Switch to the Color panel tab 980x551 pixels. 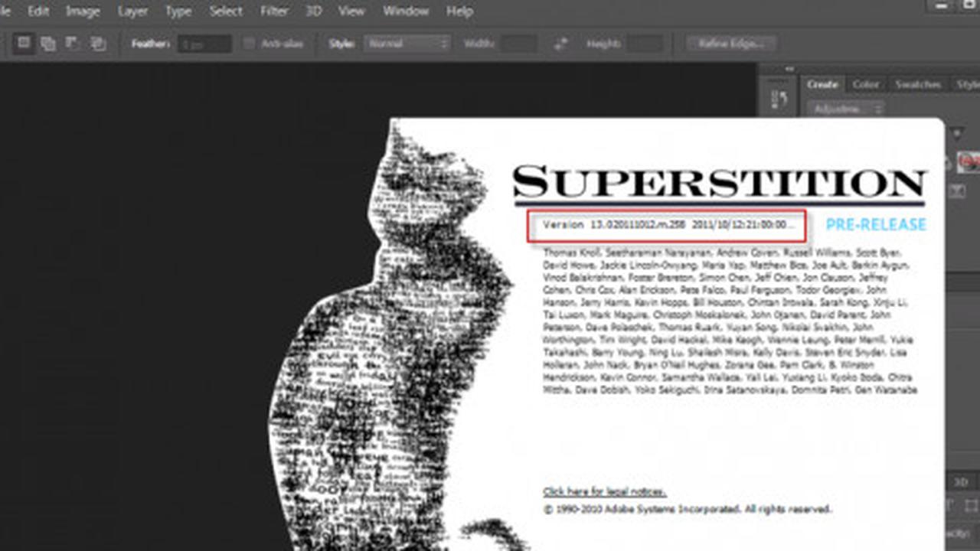tap(866, 84)
